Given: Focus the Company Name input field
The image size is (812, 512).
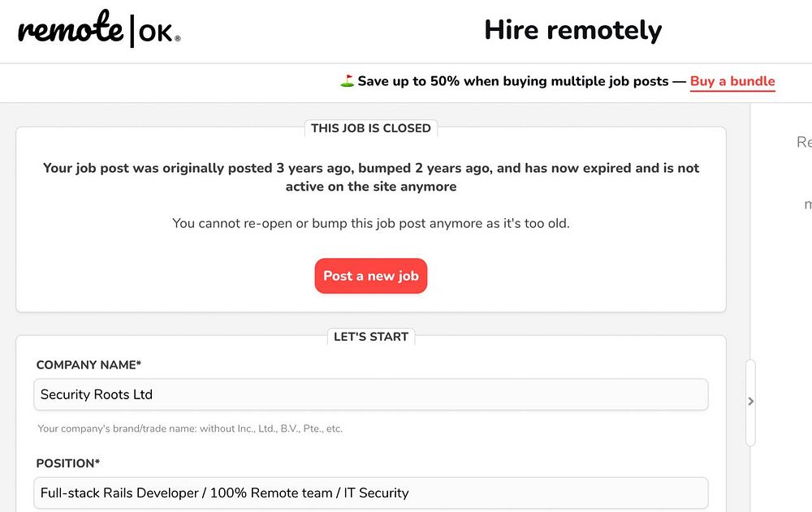Looking at the screenshot, I should coord(370,394).
